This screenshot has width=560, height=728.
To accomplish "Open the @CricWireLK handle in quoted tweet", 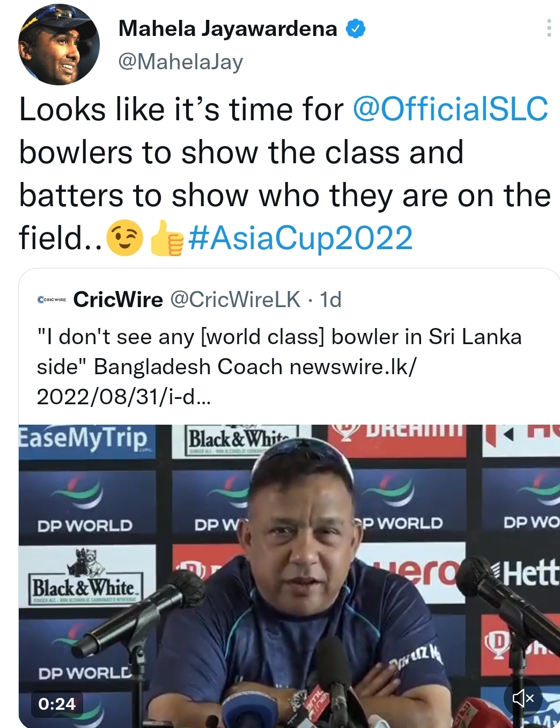I will [235, 300].
